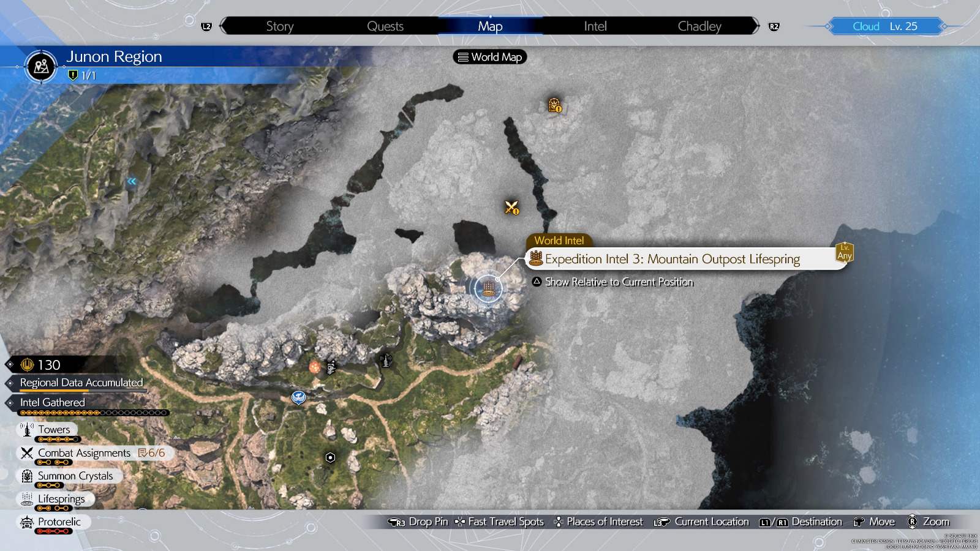Click the Intel Gathered progress bar
Viewport: 980px width, 551px height.
point(93,413)
